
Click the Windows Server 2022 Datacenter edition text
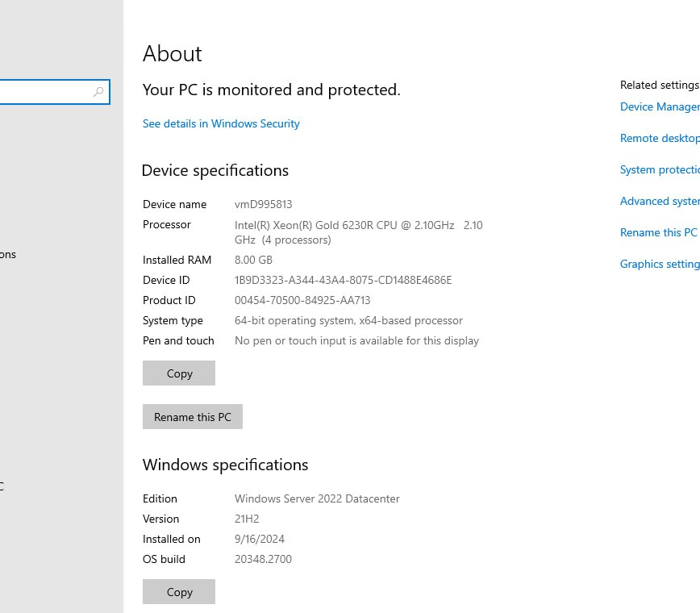click(317, 498)
